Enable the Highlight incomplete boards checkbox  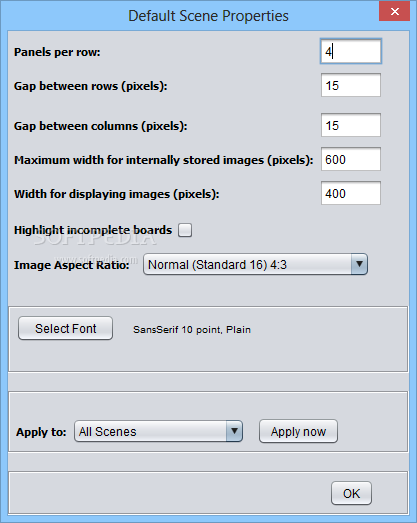pos(185,230)
